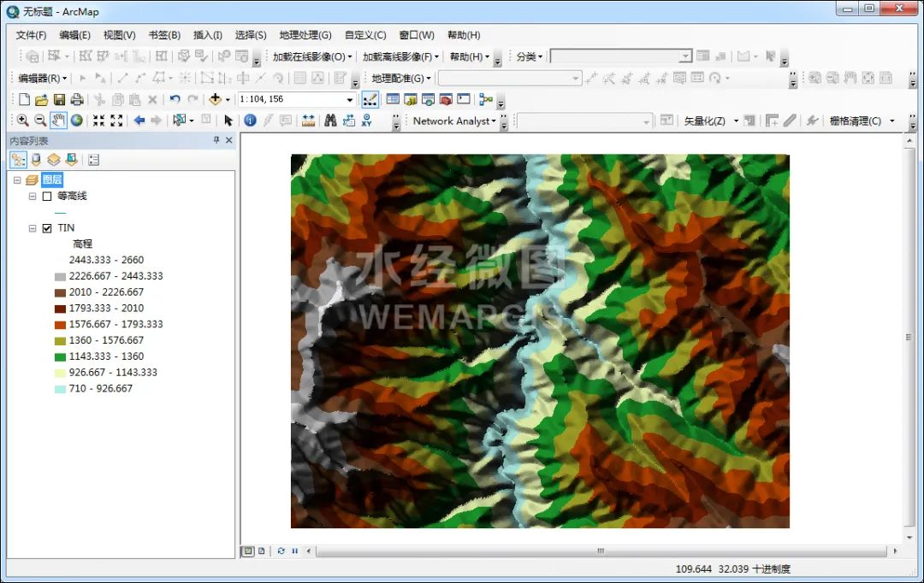Open the 加载离线影像(F) dropdown
Viewport: 924px width, 583px height.
point(400,56)
